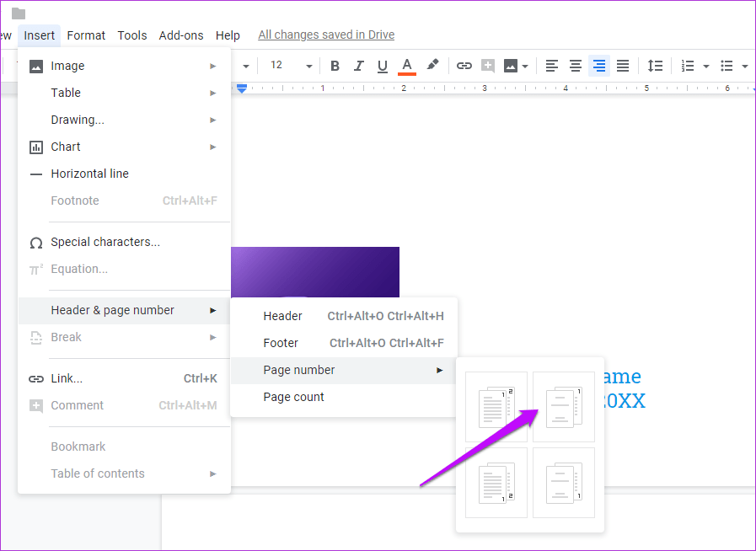Expand the numbered list options arrow

[x=705, y=66]
